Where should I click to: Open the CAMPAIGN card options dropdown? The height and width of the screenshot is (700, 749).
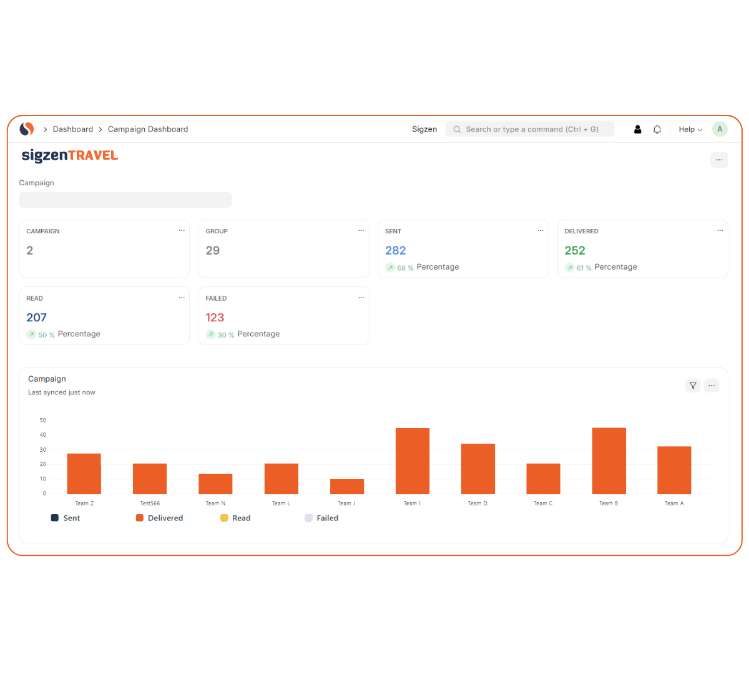click(x=182, y=231)
